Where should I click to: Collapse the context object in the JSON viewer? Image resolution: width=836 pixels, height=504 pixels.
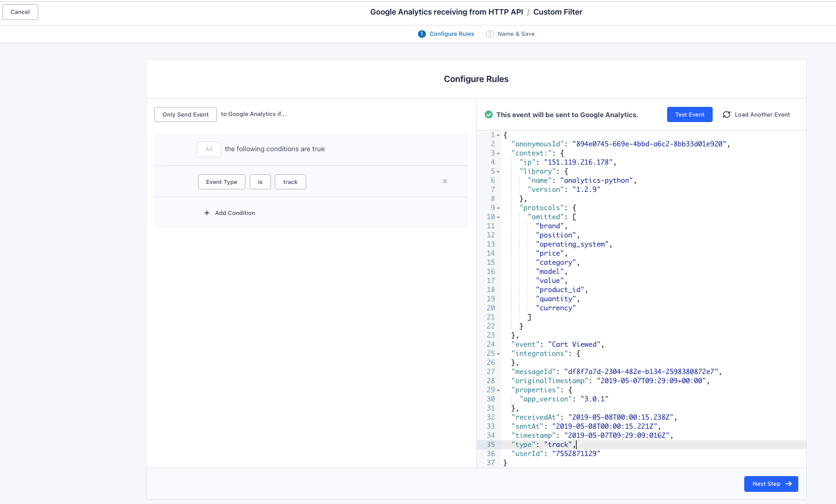pyautogui.click(x=497, y=152)
